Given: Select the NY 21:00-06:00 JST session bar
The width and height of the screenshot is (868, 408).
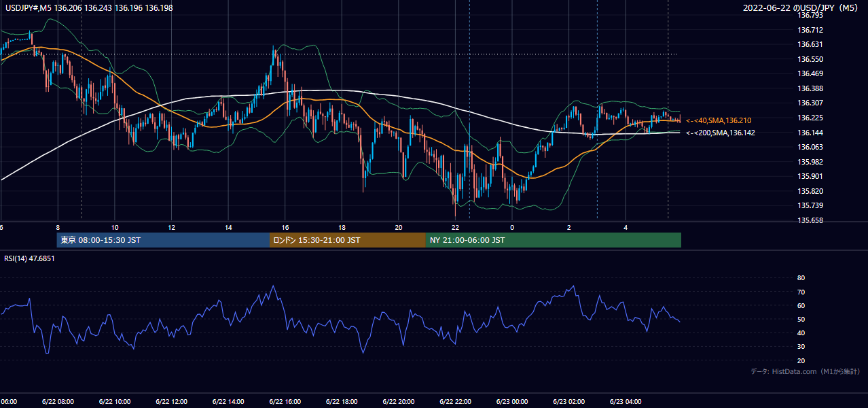Looking at the screenshot, I should point(554,240).
